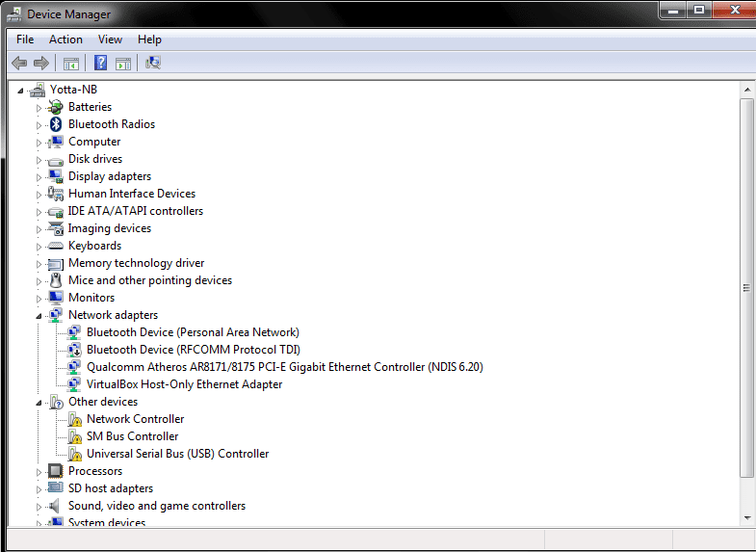The height and width of the screenshot is (552, 756).
Task: Click the Back arrow toolbar icon
Action: [19, 63]
